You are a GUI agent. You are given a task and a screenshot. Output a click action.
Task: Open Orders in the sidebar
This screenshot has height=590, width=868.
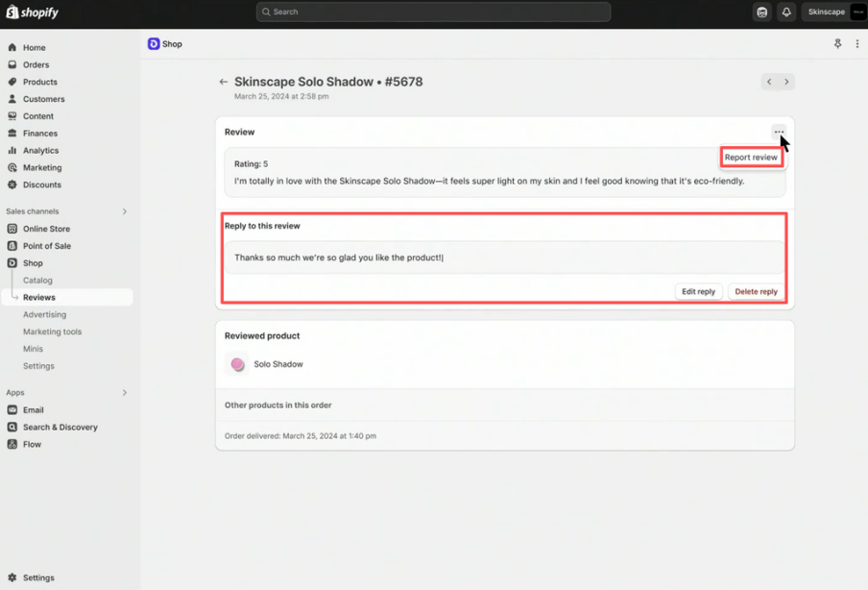[36, 64]
